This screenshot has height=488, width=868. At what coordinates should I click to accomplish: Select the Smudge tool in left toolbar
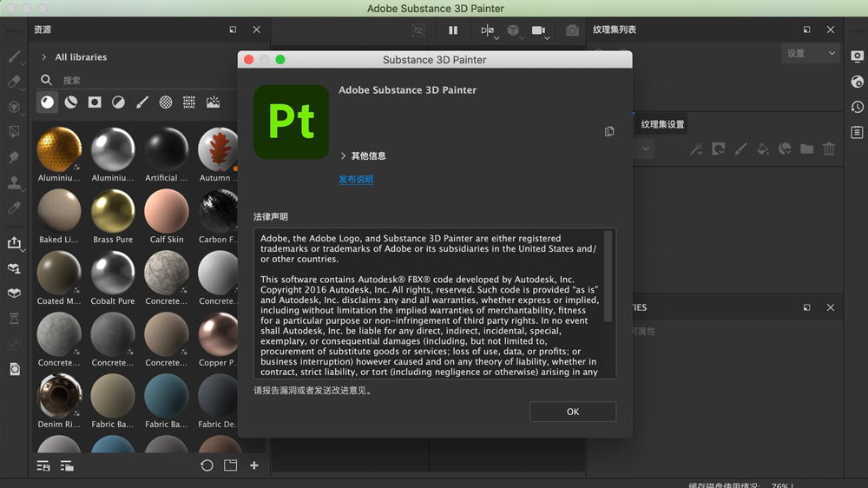[15, 157]
